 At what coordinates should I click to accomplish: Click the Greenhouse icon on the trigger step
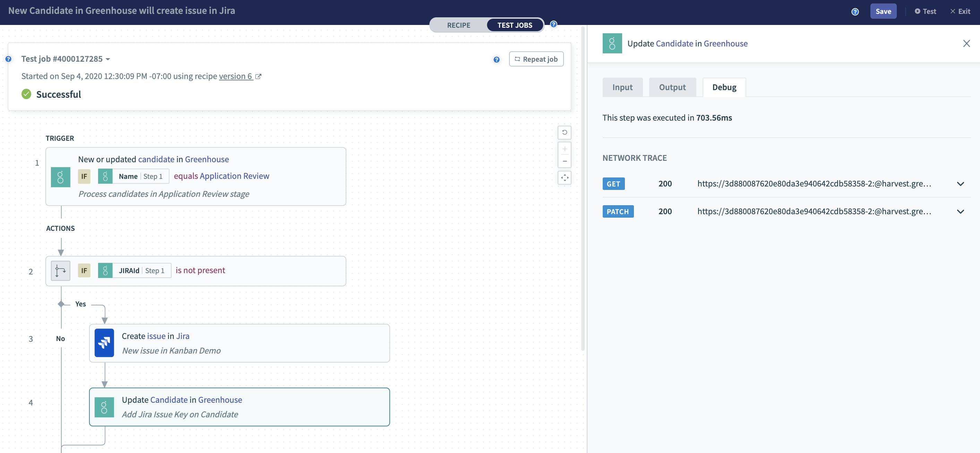pos(60,176)
